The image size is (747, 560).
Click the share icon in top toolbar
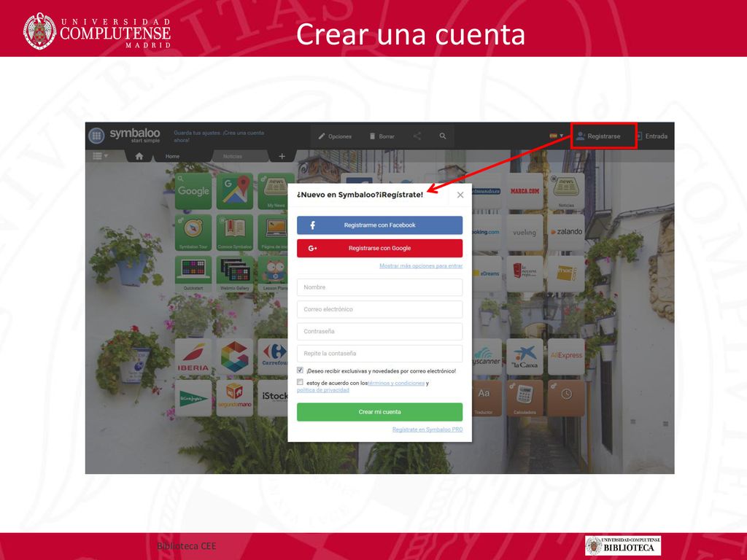(417, 136)
